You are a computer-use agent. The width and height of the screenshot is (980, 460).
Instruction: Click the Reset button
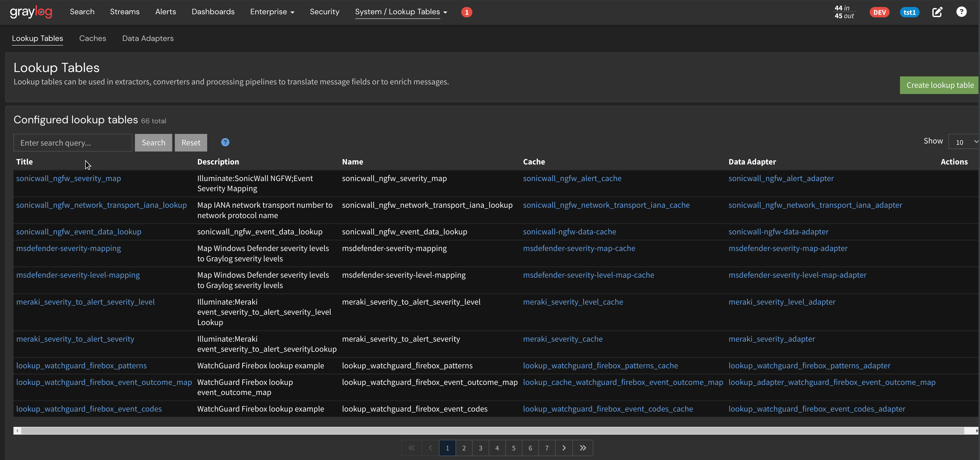click(x=191, y=142)
